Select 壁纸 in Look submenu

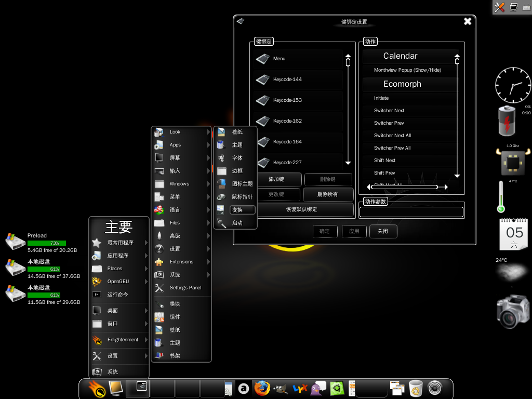point(235,132)
